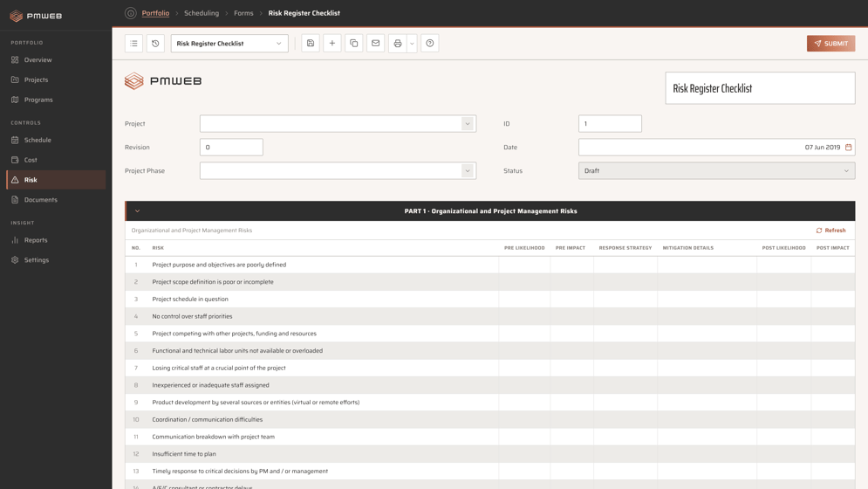Screen dimensions: 868x489
Task: Click the Projects folder icon
Action: coord(15,79)
